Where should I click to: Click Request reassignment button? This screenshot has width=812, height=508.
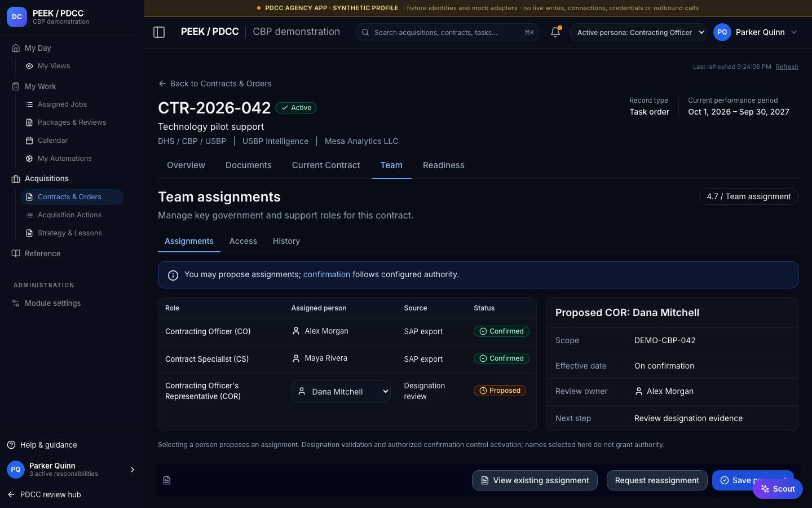(657, 480)
